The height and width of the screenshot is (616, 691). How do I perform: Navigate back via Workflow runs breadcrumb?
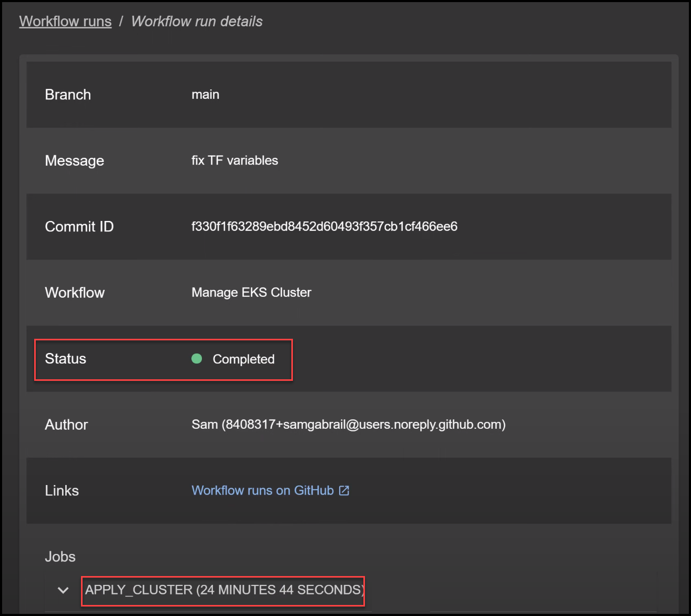pyautogui.click(x=65, y=21)
